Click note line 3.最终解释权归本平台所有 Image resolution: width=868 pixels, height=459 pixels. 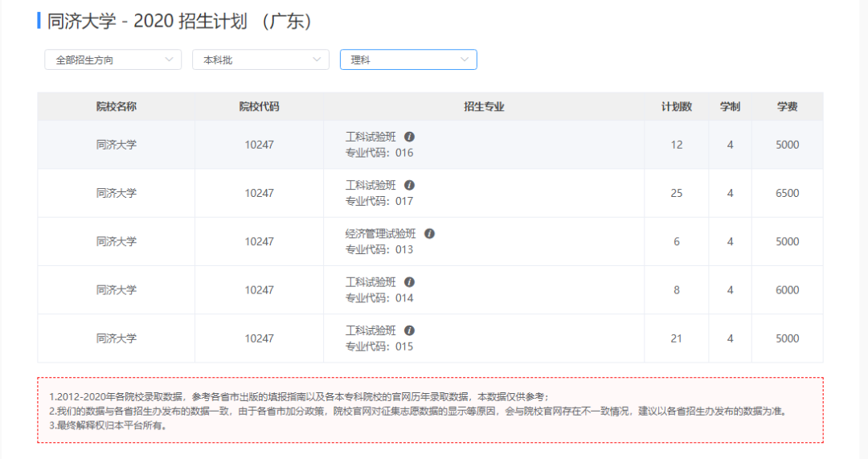[x=108, y=426]
